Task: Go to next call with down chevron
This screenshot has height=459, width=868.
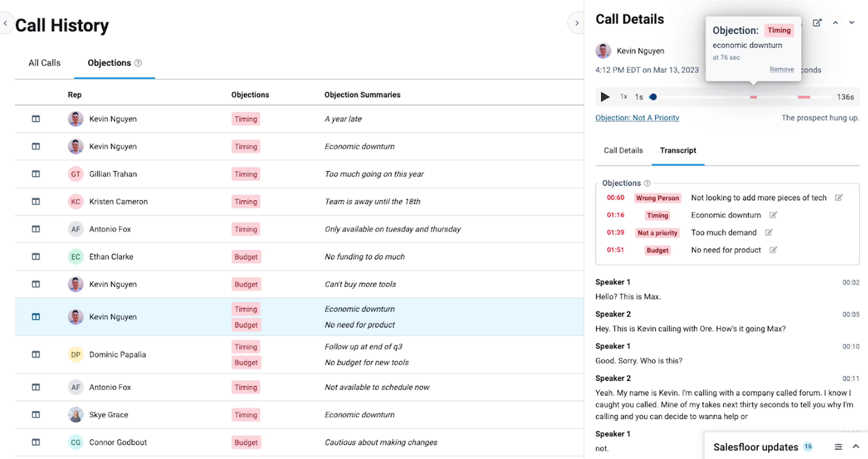Action: coord(851,23)
